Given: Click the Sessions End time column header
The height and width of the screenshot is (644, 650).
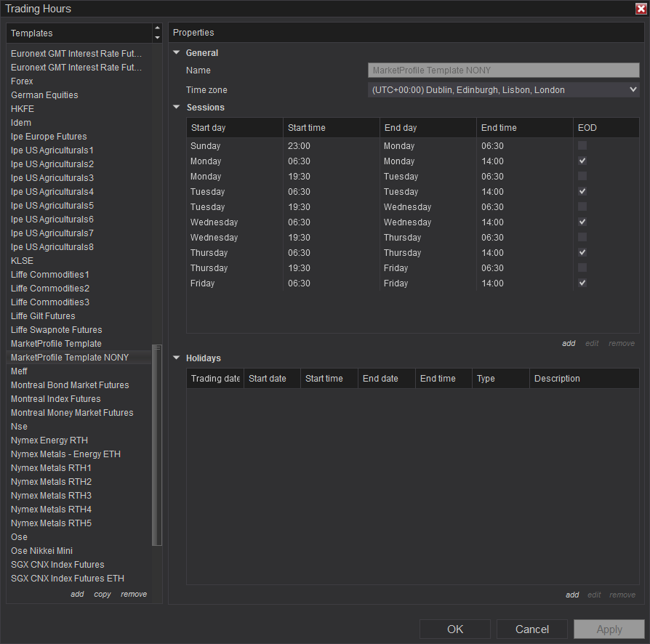Looking at the screenshot, I should pyautogui.click(x=524, y=128).
